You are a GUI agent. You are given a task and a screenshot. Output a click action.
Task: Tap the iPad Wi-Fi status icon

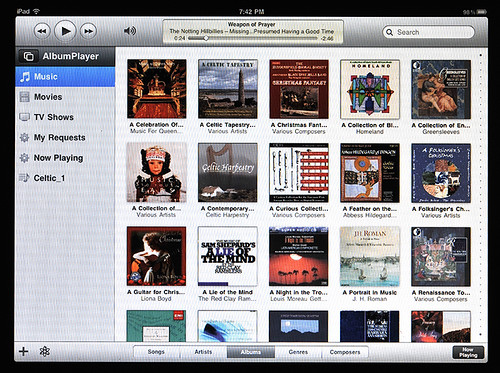click(x=36, y=11)
